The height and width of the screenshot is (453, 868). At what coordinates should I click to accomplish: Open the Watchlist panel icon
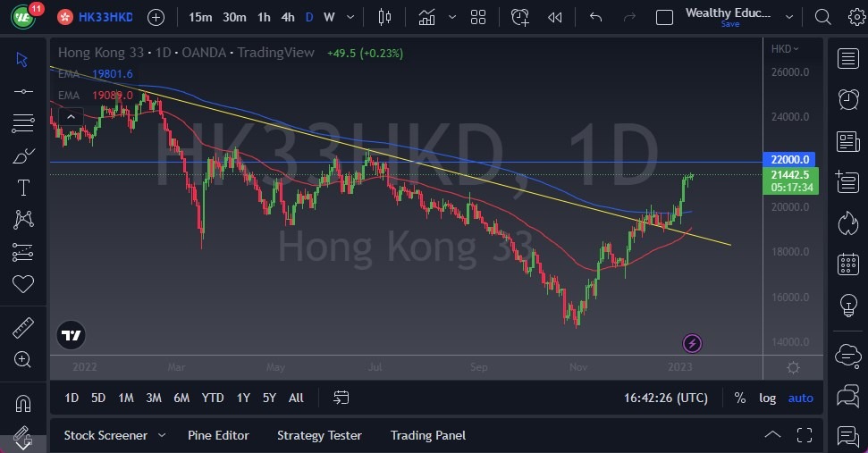point(848,58)
